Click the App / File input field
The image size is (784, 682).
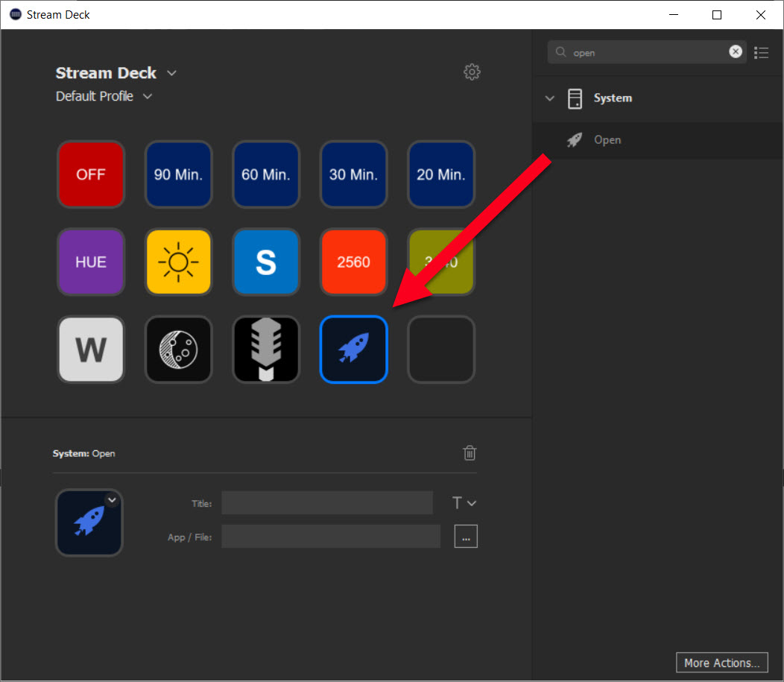coord(331,537)
